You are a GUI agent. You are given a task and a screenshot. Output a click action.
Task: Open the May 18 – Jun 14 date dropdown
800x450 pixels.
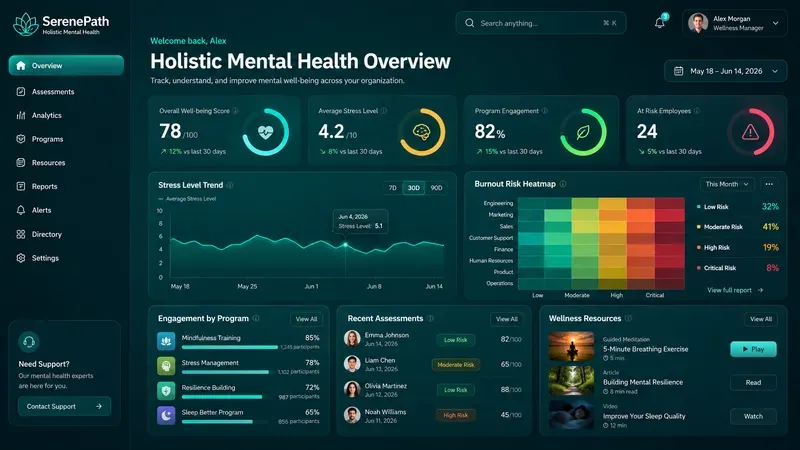coord(725,71)
